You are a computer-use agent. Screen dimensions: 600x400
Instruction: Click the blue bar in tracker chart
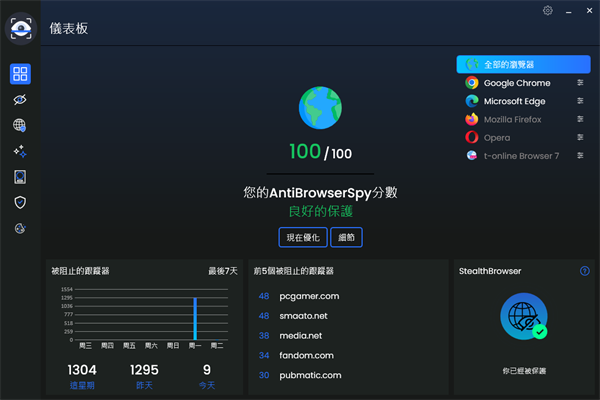(195, 318)
